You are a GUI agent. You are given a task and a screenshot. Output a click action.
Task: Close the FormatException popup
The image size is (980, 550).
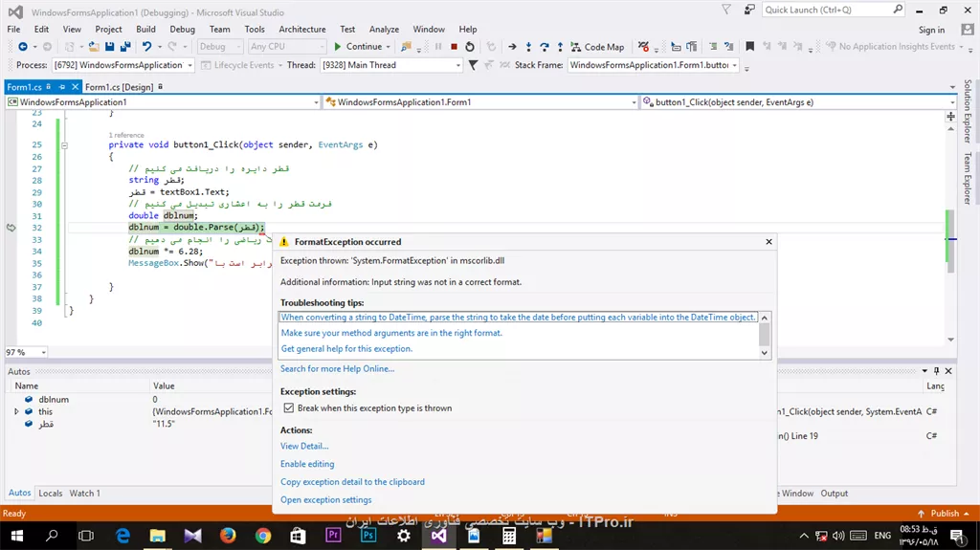(x=768, y=242)
